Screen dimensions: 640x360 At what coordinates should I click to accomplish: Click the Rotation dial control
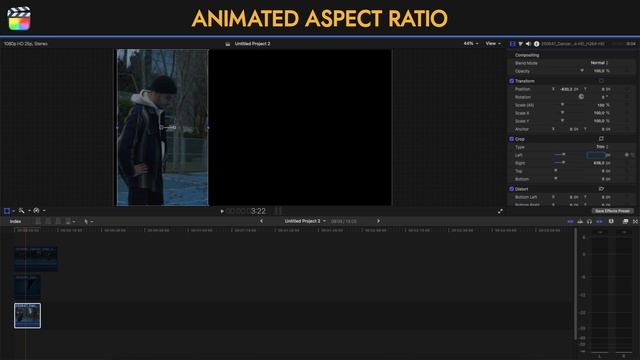click(x=581, y=97)
